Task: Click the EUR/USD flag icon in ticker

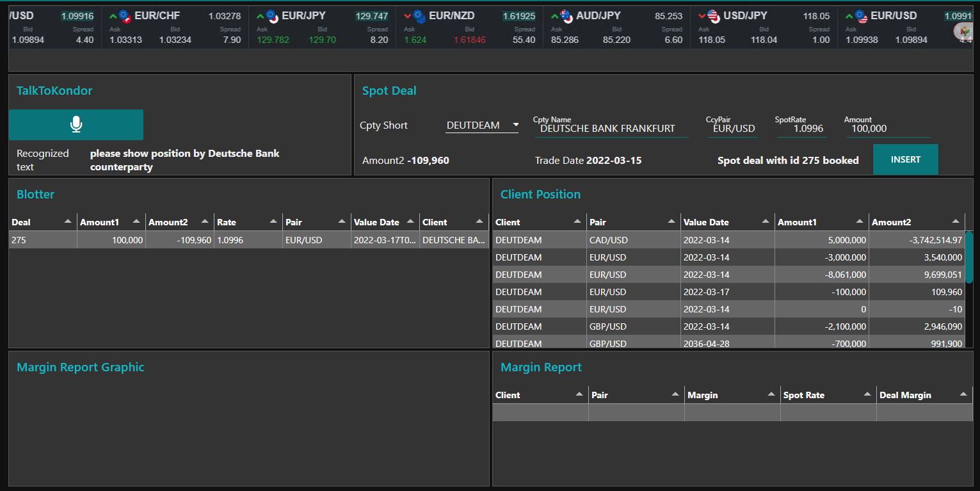Action: (861, 17)
